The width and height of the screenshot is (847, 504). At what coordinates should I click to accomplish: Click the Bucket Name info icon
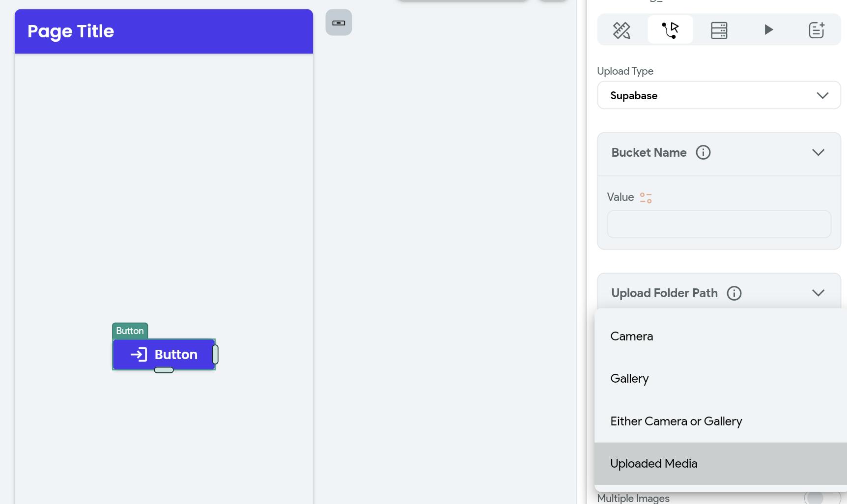pos(703,152)
